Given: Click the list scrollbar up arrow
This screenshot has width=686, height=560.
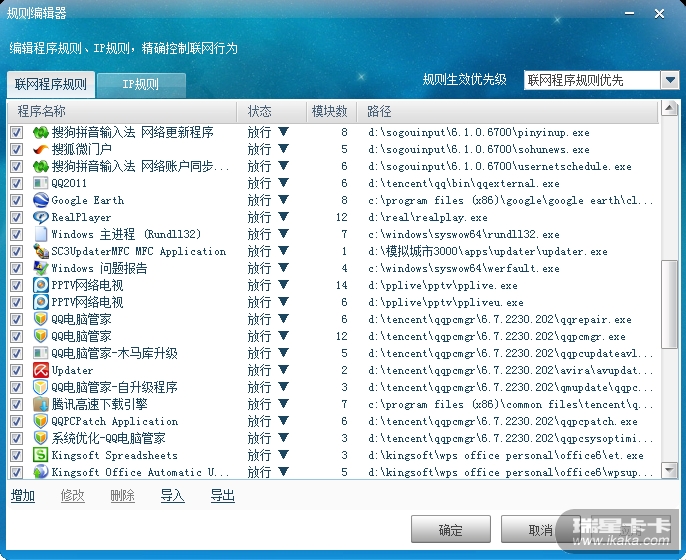Looking at the screenshot, I should (x=669, y=108).
